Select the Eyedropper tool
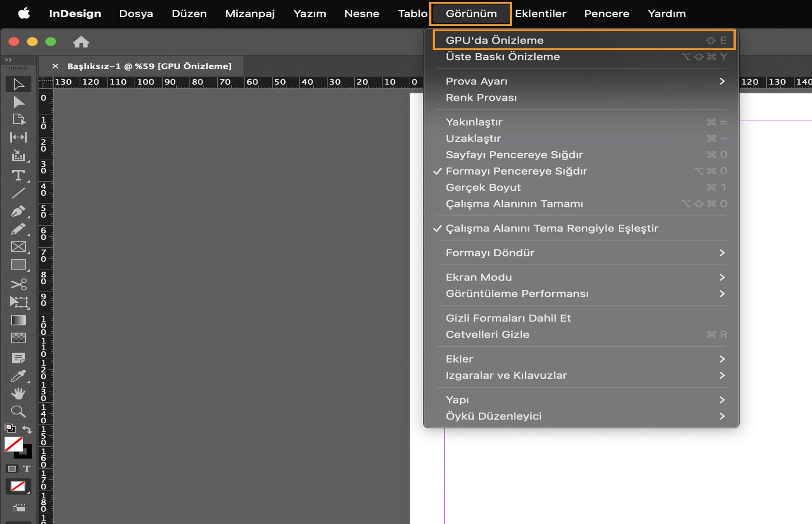Image resolution: width=812 pixels, height=524 pixels. (x=18, y=376)
